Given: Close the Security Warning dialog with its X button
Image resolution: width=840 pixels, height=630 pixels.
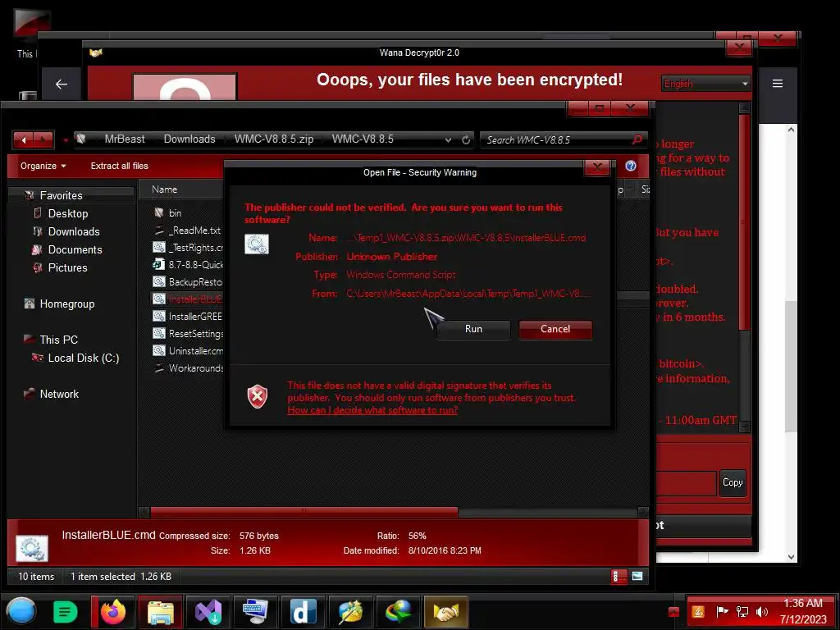Looking at the screenshot, I should click(x=597, y=167).
